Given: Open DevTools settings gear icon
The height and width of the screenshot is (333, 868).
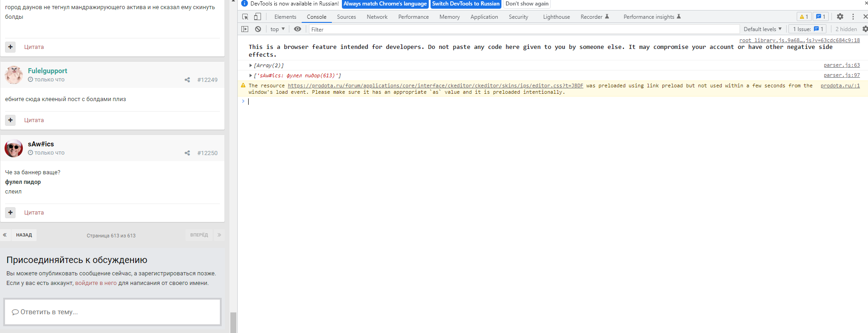Looking at the screenshot, I should click(840, 17).
